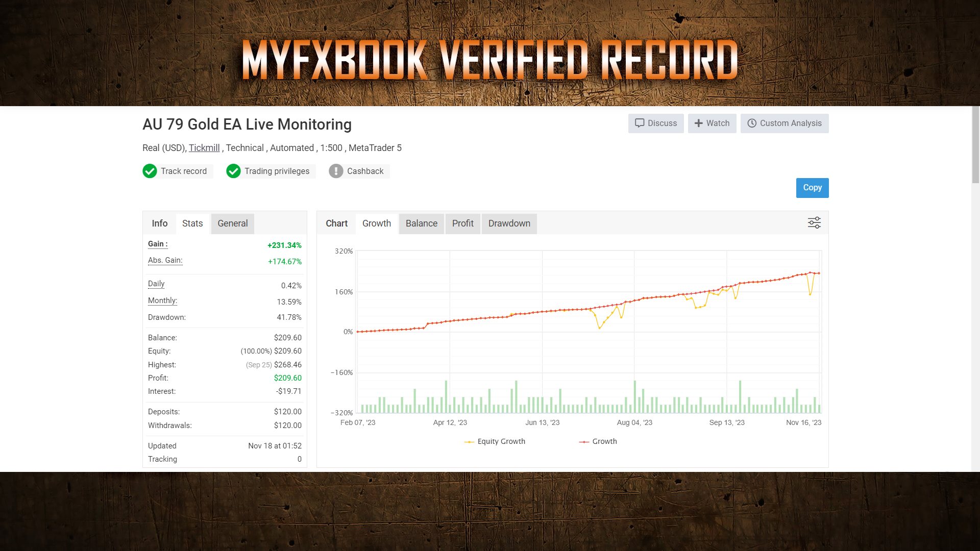Click the Track record green checkmark icon
Screen dimensions: 980x551
(x=150, y=171)
